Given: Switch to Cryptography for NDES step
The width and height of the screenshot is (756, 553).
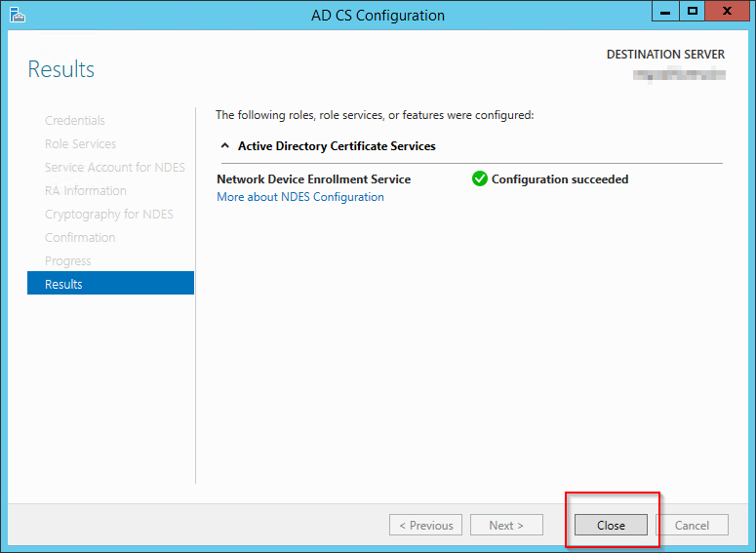Looking at the screenshot, I should click(x=109, y=215).
